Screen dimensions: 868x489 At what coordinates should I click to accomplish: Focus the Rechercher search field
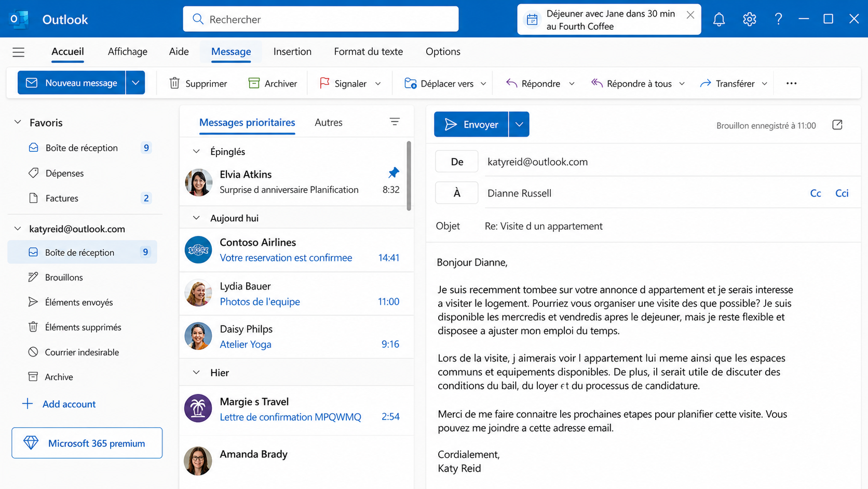click(x=321, y=19)
